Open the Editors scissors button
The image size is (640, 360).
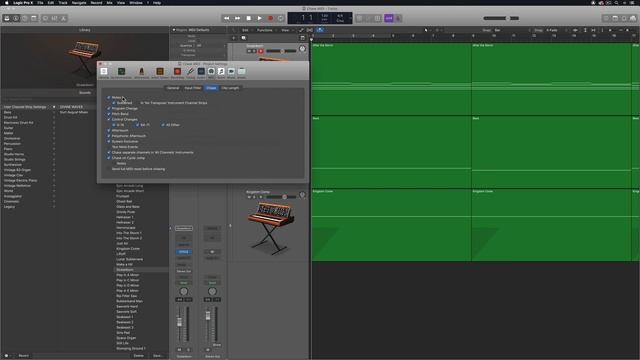tap(63, 18)
